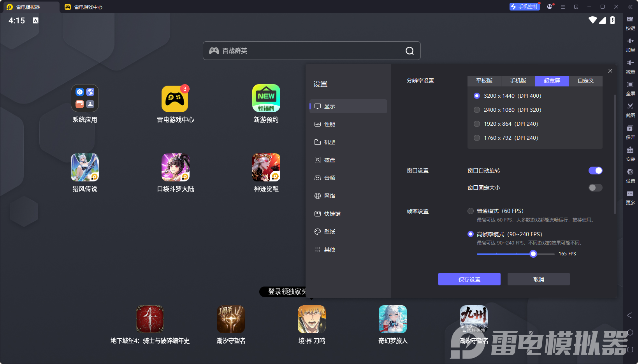
Task: Click the 登录领独家 banner
Action: click(283, 292)
